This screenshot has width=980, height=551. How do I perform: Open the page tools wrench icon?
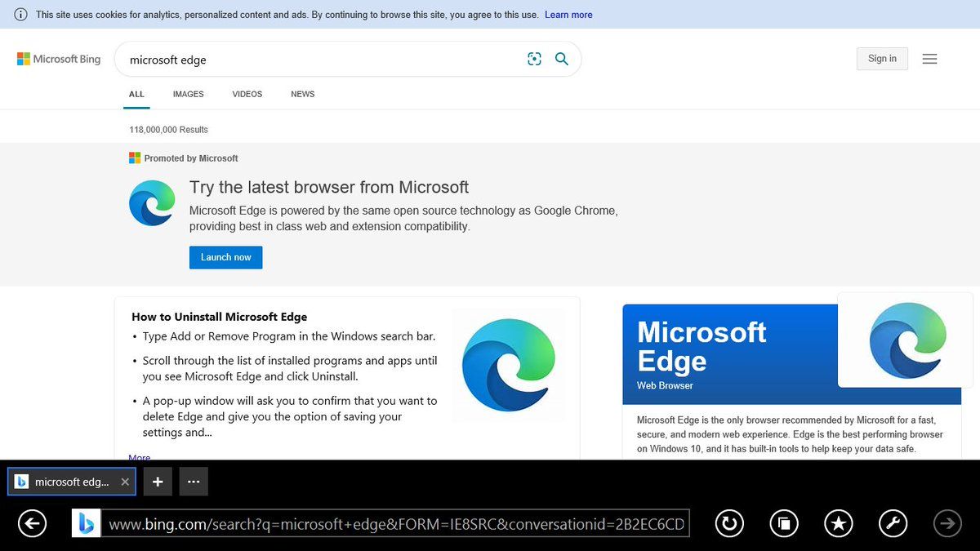pyautogui.click(x=893, y=524)
